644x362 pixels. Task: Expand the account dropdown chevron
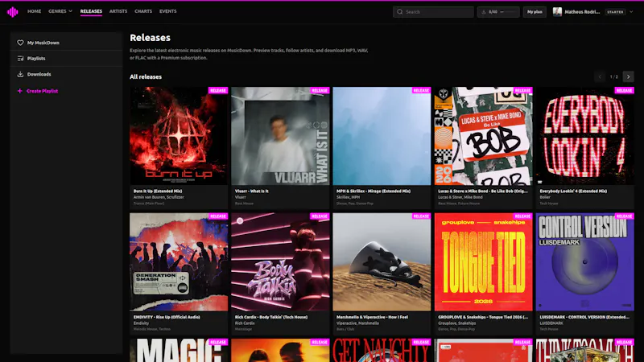(631, 12)
